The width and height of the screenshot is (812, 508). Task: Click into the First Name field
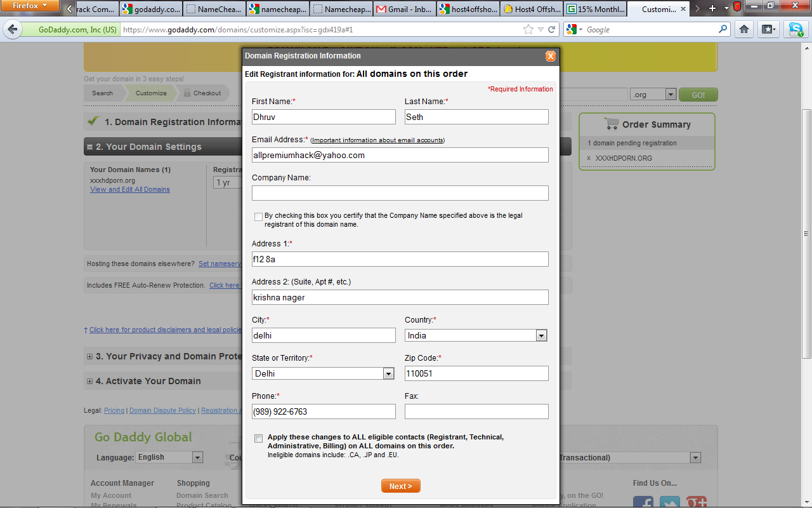324,117
